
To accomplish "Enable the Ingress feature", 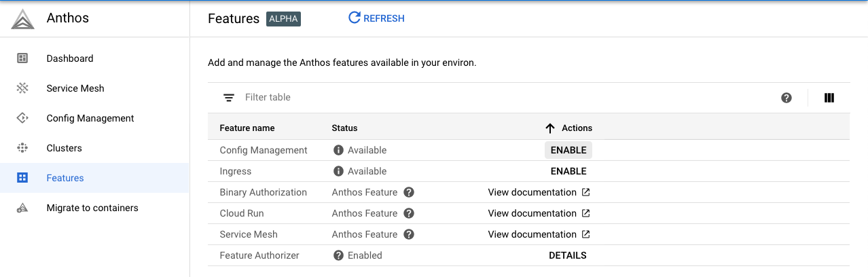I will [x=568, y=171].
